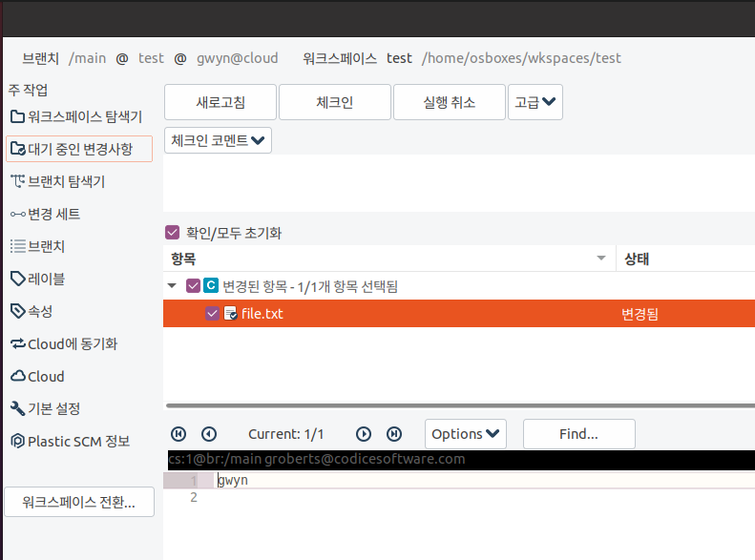The width and height of the screenshot is (755, 560).
Task: Open the Options dropdown
Action: (x=466, y=434)
